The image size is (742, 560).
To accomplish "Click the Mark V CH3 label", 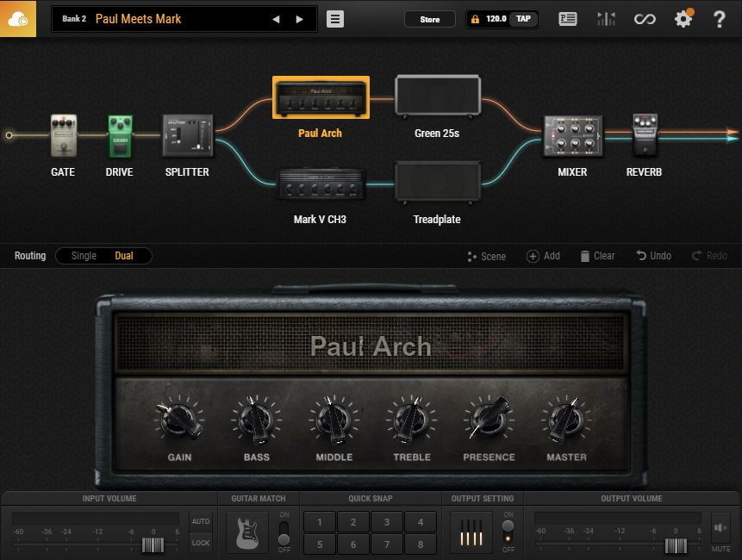I will coord(320,220).
